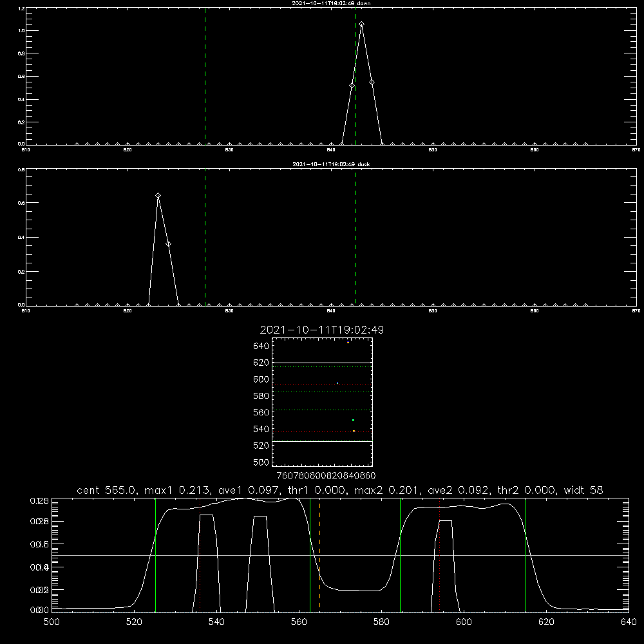
Task: Click the solid green vertical line near 563
Action: pos(310,554)
